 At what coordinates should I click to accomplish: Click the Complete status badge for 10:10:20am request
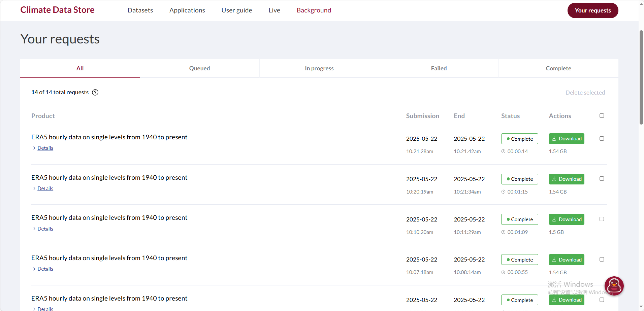520,219
